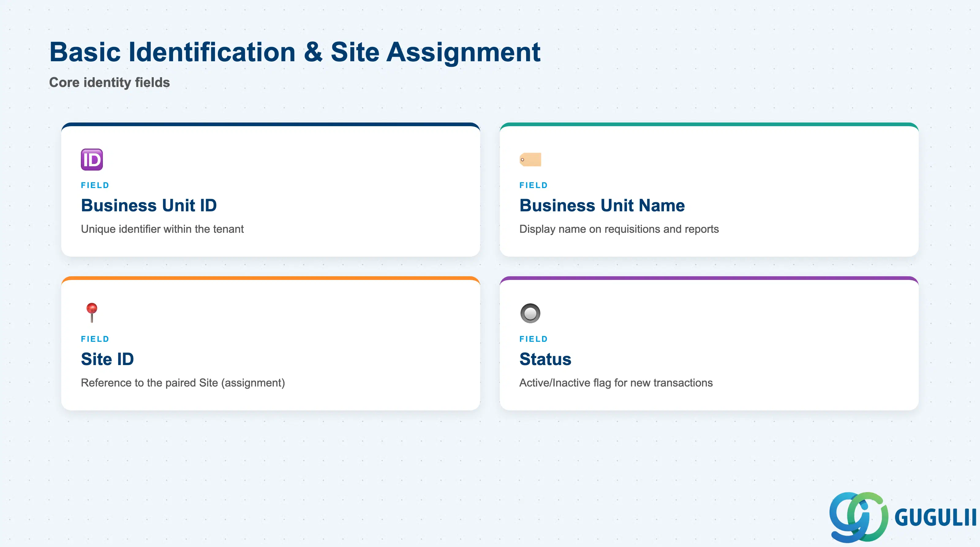Click the radio button icon above Status
This screenshot has width=980, height=547.
[530, 313]
